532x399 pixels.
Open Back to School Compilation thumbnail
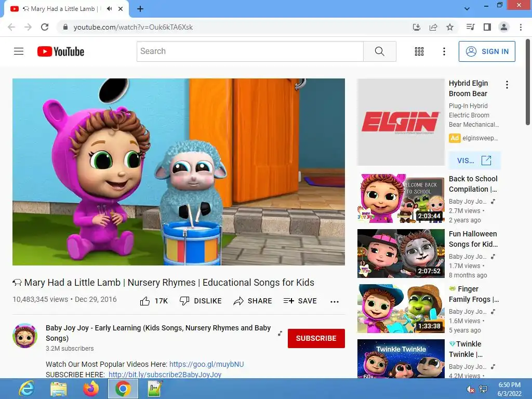click(x=401, y=198)
